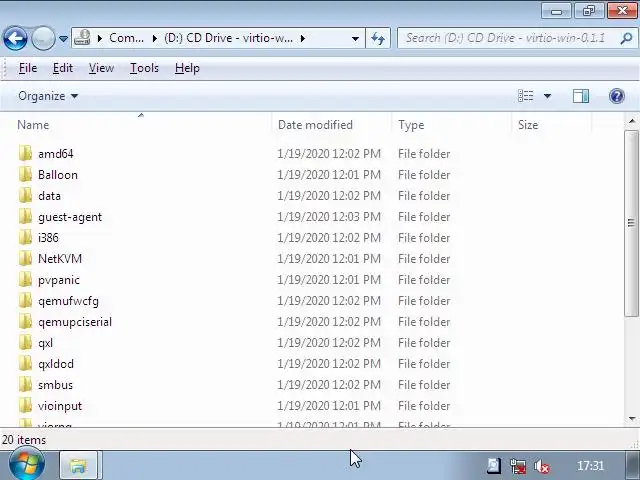
Task: Select the Com... breadcrumb segment
Action: coord(126,38)
